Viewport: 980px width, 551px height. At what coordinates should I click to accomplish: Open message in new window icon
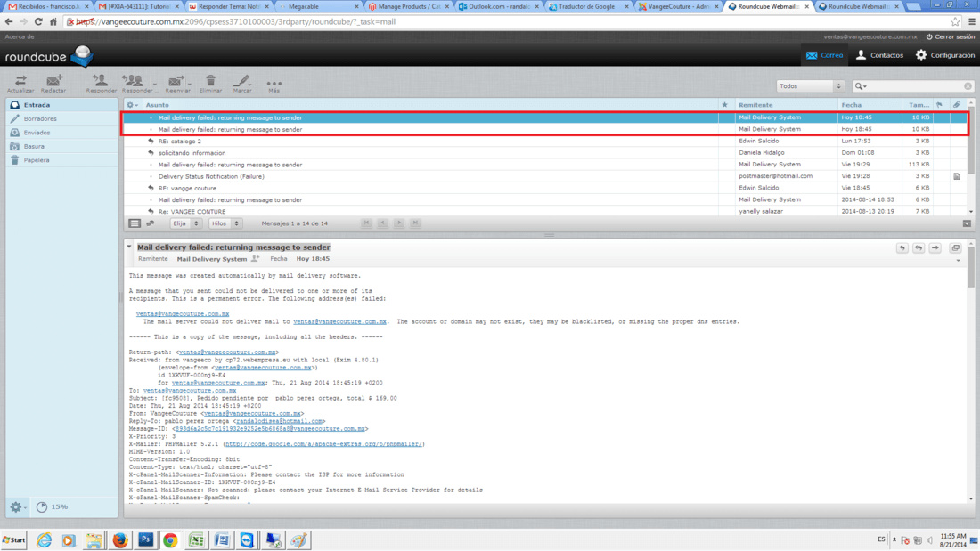click(955, 248)
